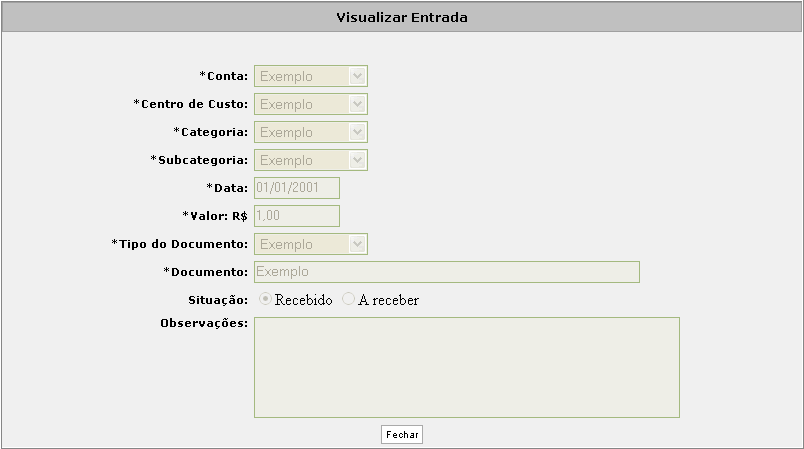Open the Conta dropdown
Image resolution: width=804 pixels, height=449 pixels.
point(311,76)
